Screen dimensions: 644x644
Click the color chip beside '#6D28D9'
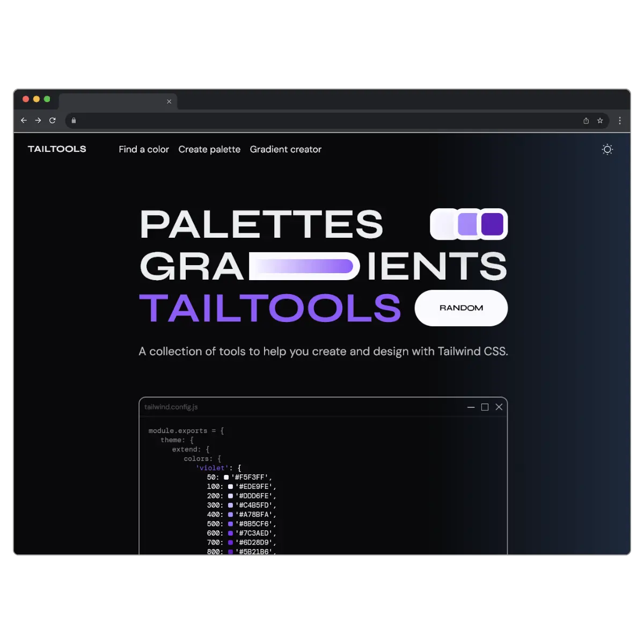(230, 543)
